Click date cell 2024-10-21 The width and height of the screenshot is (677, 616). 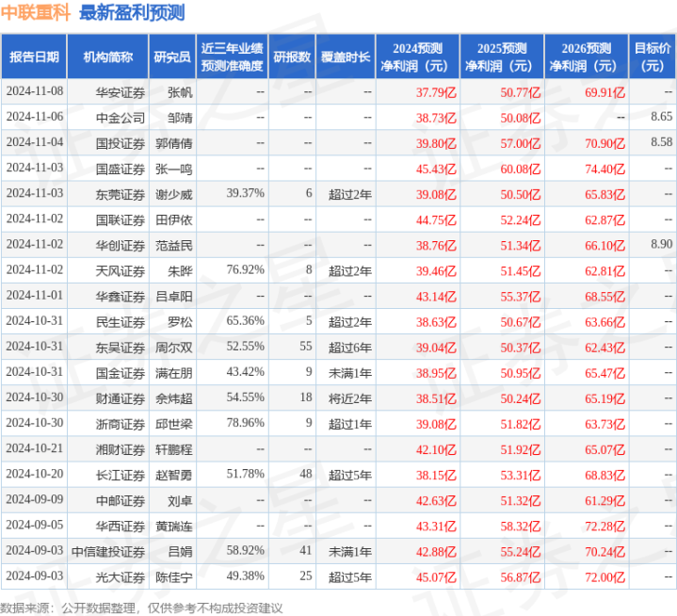(35, 448)
